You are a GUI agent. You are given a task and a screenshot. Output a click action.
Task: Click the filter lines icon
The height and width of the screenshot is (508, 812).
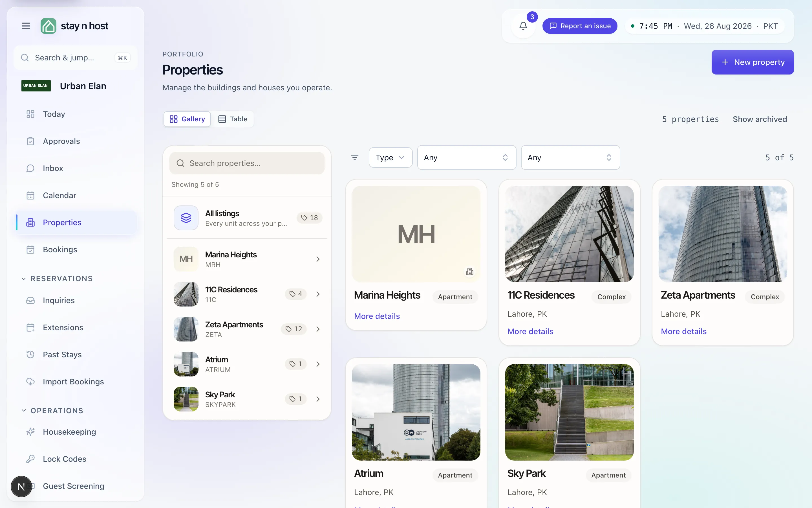click(355, 157)
